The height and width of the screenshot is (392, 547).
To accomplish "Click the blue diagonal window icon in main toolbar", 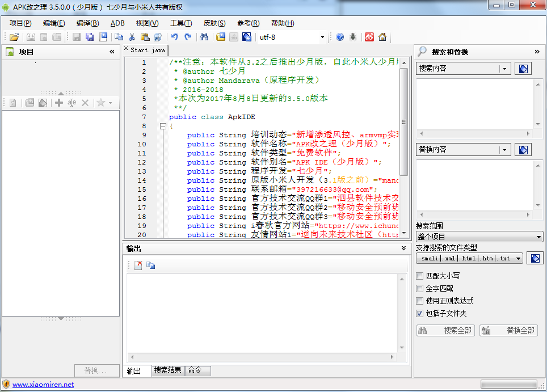I will tap(247, 37).
